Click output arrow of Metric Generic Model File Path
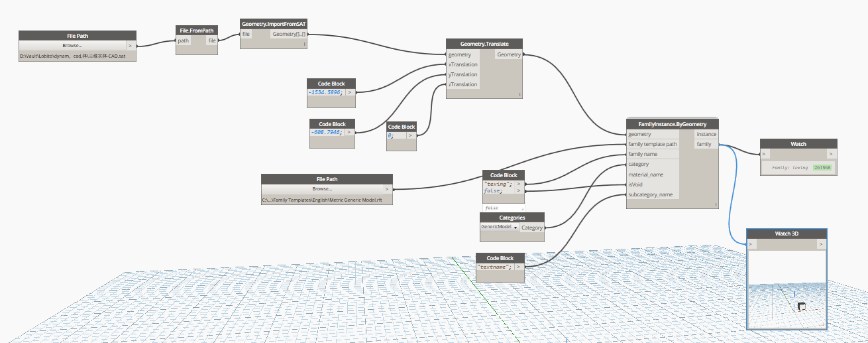The height and width of the screenshot is (343, 868). (386, 189)
